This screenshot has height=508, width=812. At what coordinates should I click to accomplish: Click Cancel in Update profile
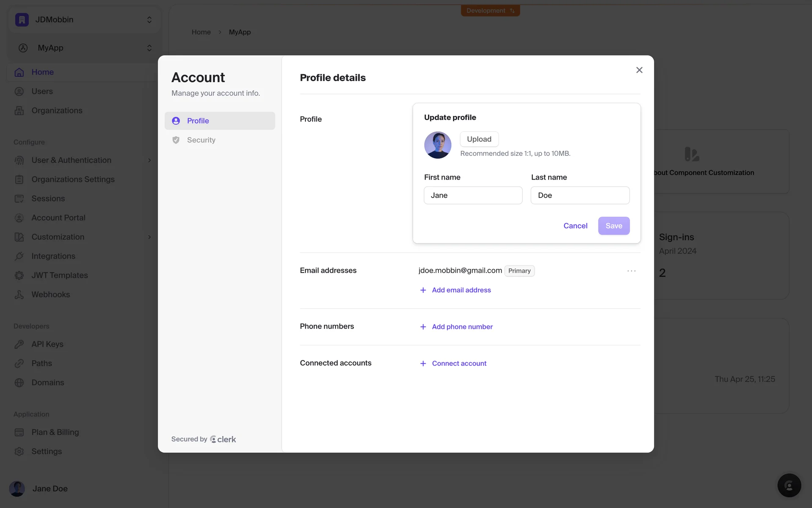pyautogui.click(x=575, y=226)
